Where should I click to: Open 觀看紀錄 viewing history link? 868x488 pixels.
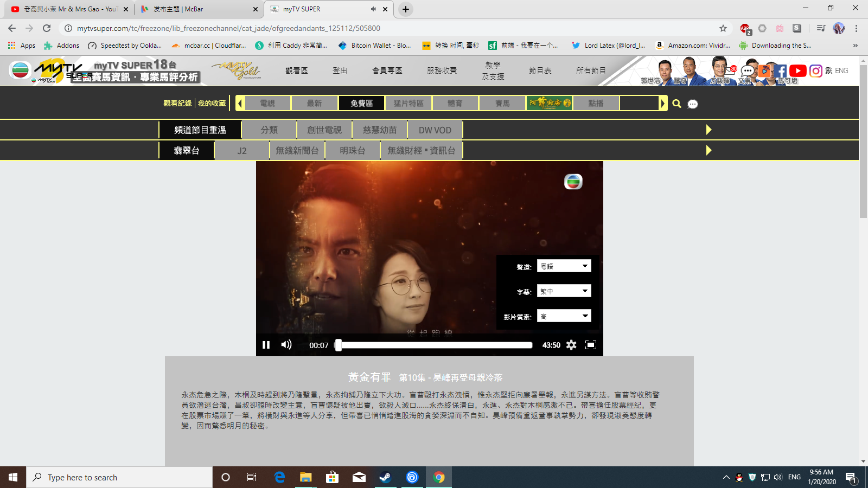pos(177,103)
